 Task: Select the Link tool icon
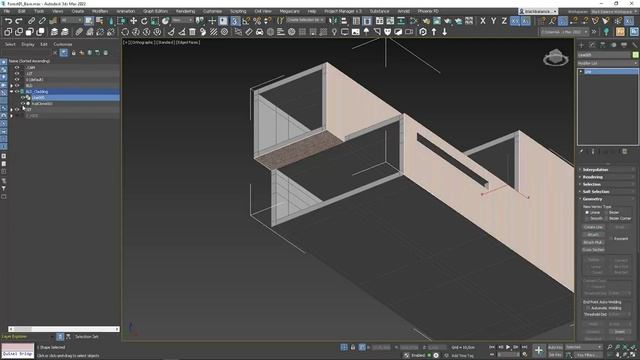coord(31,21)
